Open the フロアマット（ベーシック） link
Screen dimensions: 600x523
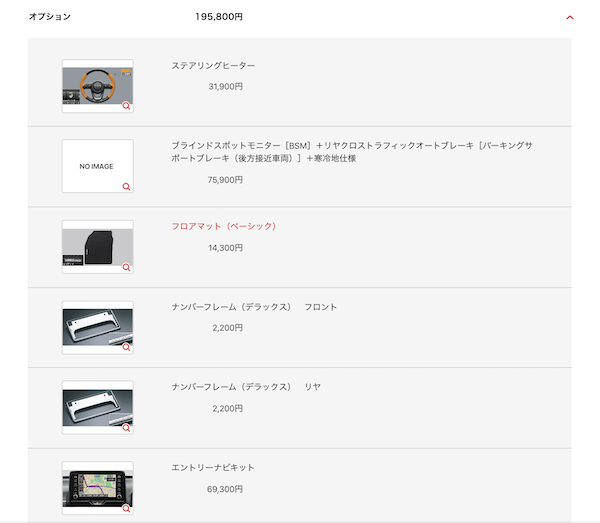tap(223, 226)
